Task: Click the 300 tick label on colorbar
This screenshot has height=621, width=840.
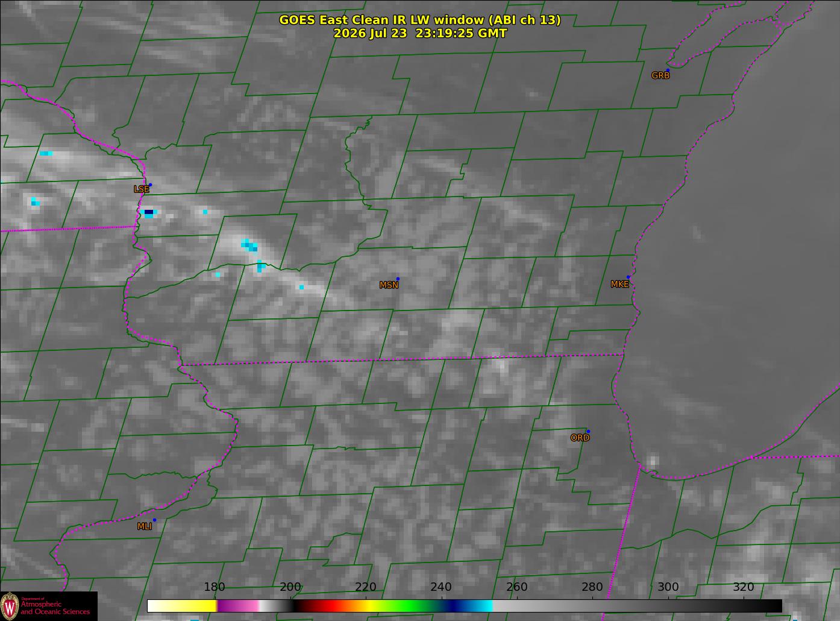Action: (x=668, y=587)
